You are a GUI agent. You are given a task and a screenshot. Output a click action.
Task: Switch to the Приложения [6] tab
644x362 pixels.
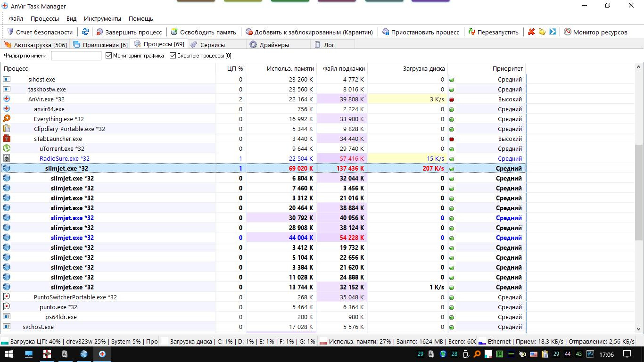click(x=100, y=44)
